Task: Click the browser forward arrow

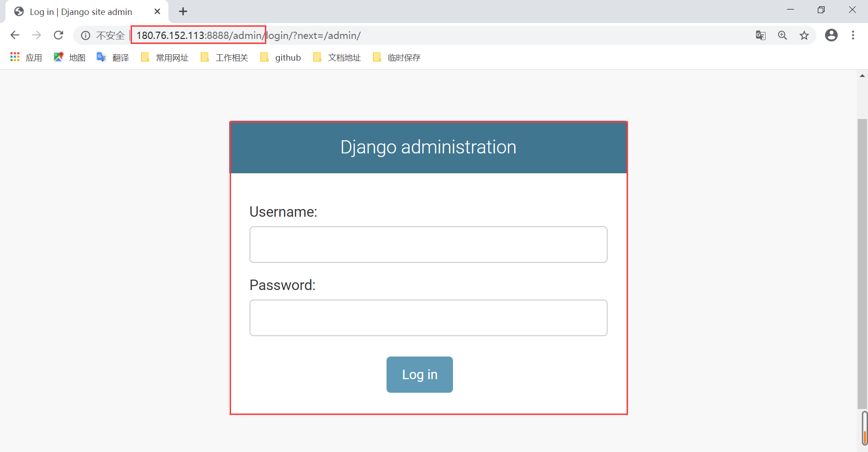Action: click(37, 35)
